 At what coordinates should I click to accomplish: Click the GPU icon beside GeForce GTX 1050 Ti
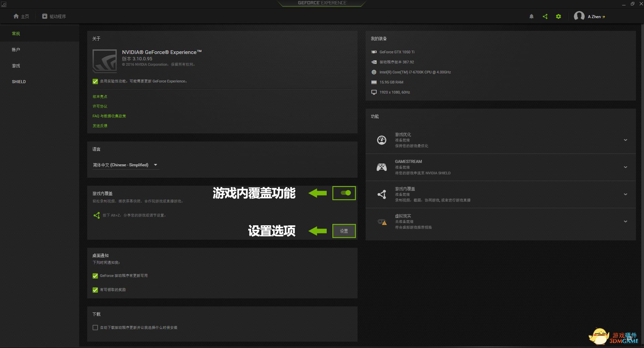(374, 52)
